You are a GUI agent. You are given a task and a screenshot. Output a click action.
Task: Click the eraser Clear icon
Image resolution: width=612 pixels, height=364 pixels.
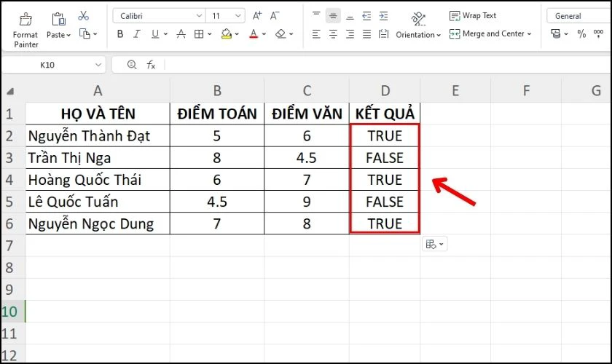[280, 34]
